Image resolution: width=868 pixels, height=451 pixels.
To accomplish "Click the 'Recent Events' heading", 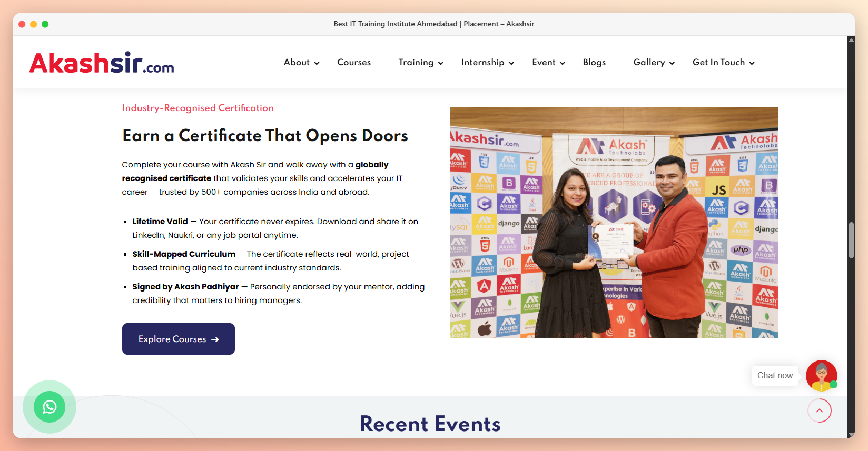I will pyautogui.click(x=430, y=424).
